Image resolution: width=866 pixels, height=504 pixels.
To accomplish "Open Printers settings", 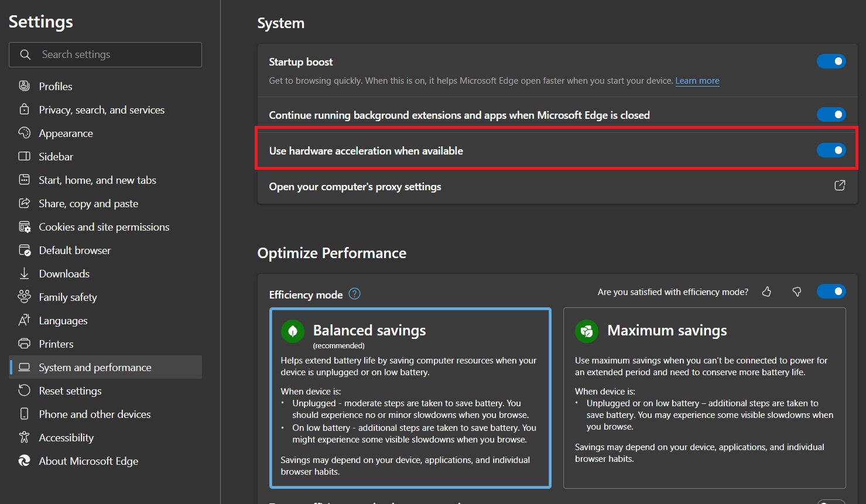I will pos(105,344).
